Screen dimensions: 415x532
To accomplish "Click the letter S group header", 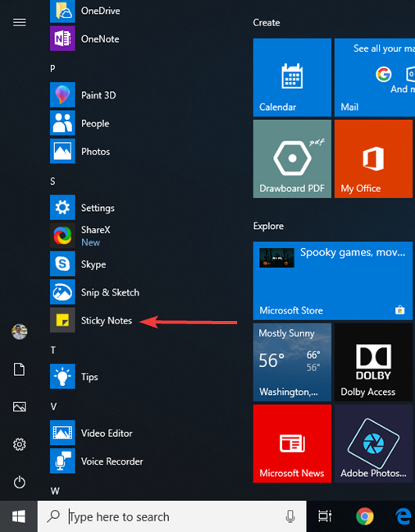I will tap(52, 181).
